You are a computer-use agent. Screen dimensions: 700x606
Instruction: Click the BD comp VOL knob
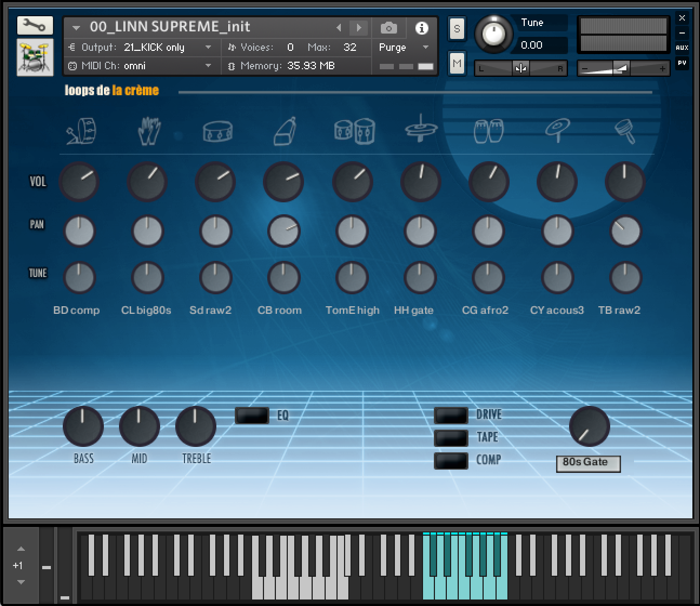(79, 182)
